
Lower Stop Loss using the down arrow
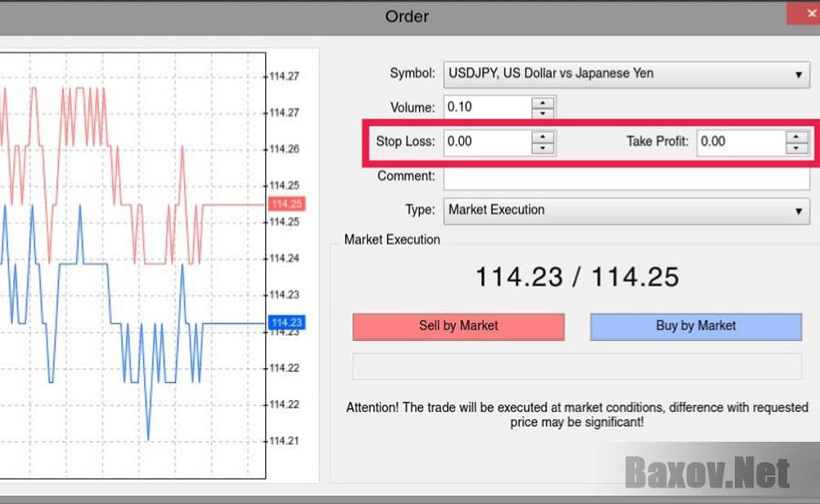tap(543, 148)
